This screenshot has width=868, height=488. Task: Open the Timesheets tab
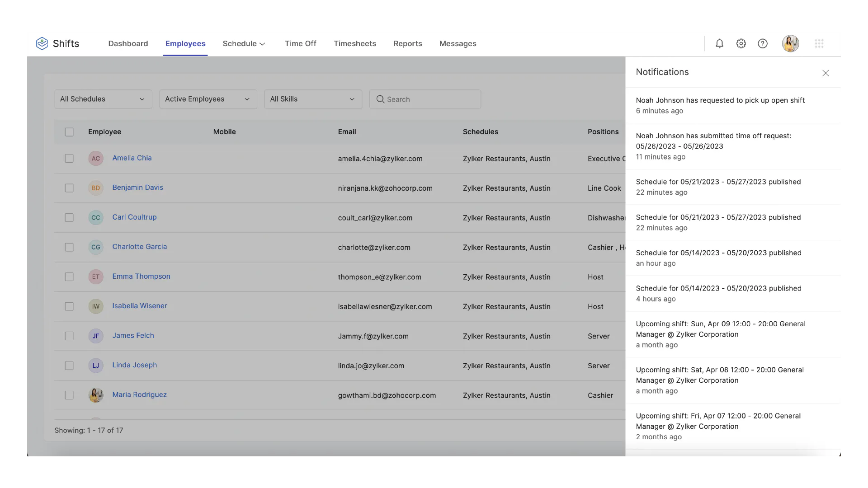pyautogui.click(x=355, y=43)
